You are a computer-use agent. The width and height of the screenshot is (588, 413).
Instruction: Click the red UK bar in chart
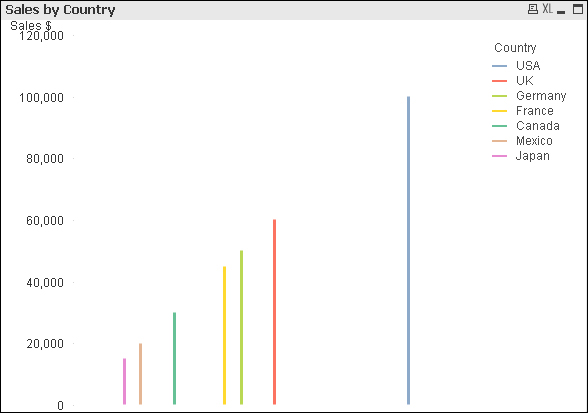point(274,312)
